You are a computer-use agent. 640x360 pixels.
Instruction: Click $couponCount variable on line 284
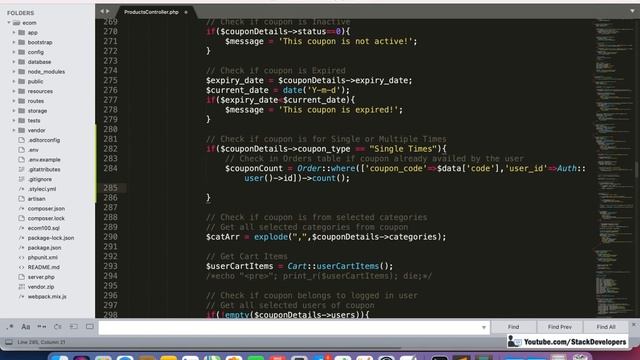click(x=254, y=169)
